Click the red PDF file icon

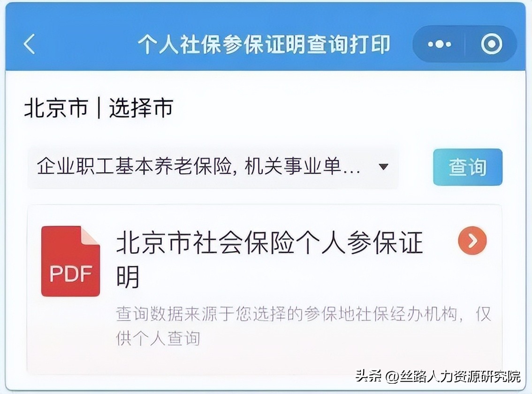[x=70, y=261]
